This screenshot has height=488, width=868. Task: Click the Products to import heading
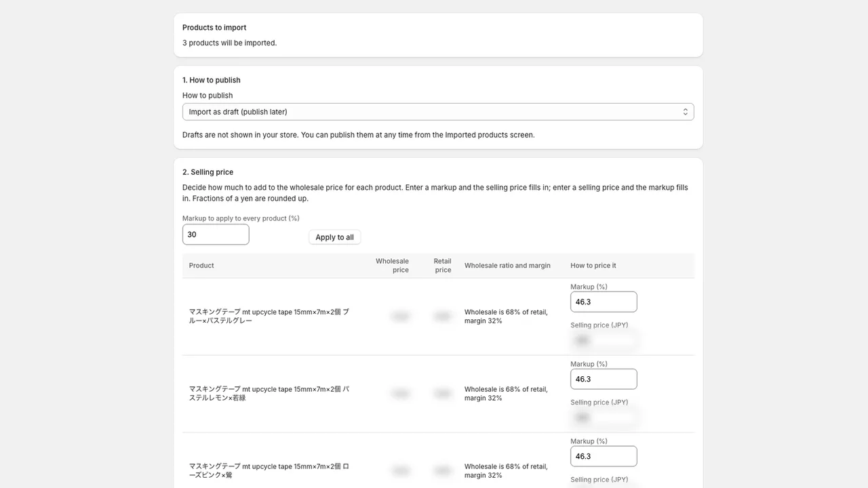click(214, 28)
